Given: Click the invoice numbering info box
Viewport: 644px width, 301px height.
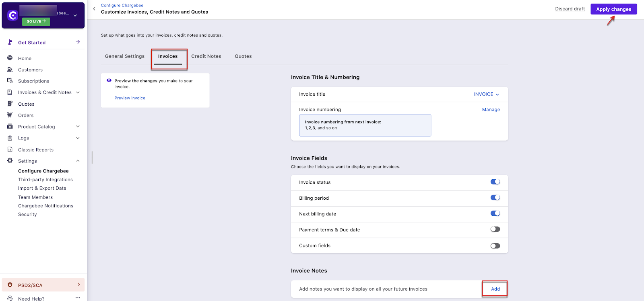Looking at the screenshot, I should coord(365,125).
